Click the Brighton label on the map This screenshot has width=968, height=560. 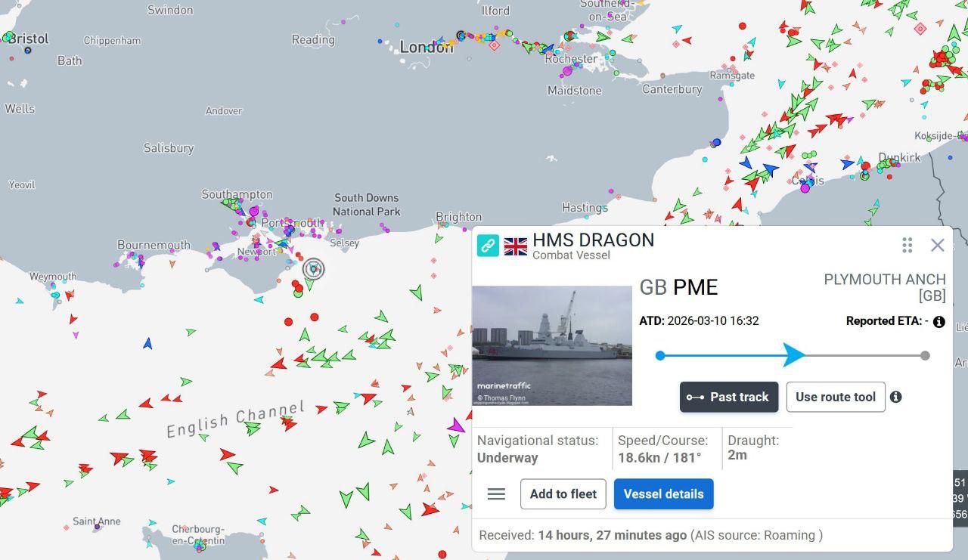(x=458, y=217)
